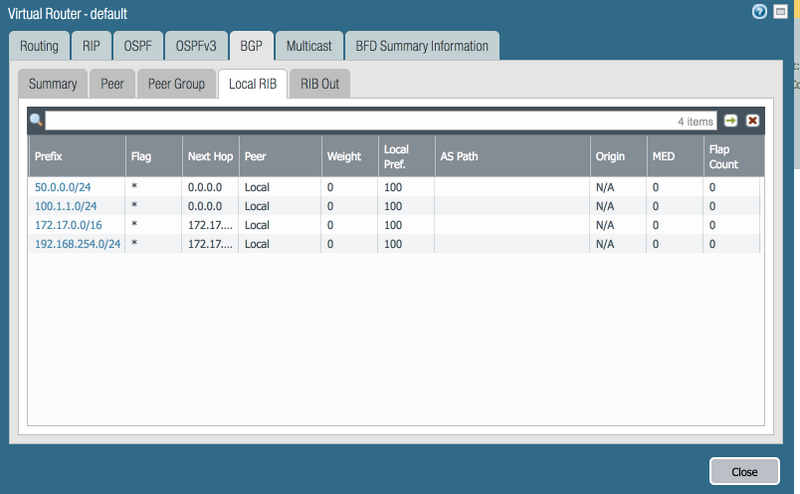Viewport: 800px width, 494px height.
Task: Switch to the RIB Out sub-tab
Action: pos(320,84)
